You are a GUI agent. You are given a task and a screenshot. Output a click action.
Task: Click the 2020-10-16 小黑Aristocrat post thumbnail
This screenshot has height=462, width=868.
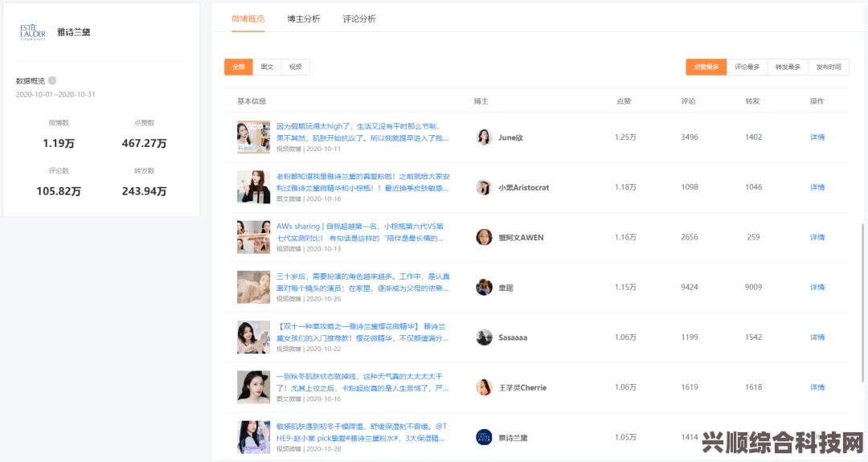[x=253, y=187]
